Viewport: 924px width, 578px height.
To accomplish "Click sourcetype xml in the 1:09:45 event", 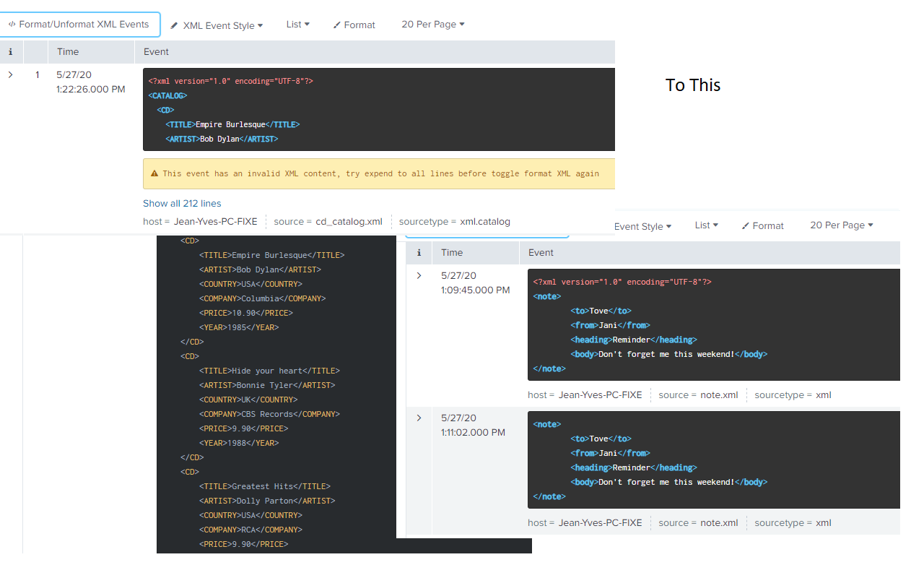I will pos(824,394).
